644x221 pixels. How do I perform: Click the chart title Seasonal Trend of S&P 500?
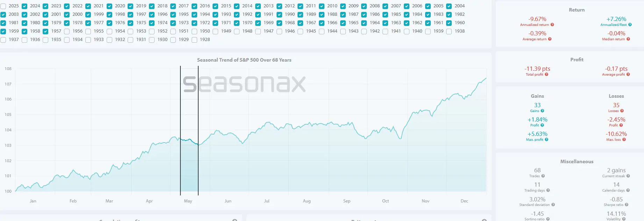(244, 60)
